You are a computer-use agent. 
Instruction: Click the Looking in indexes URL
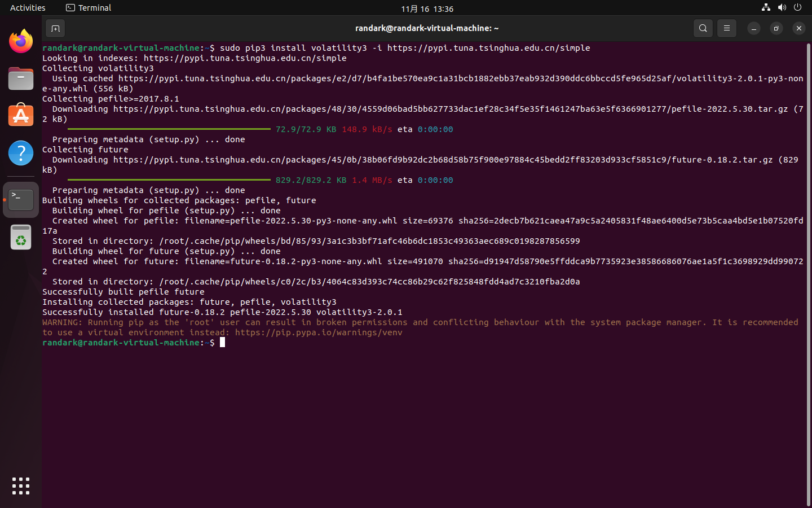click(x=245, y=58)
